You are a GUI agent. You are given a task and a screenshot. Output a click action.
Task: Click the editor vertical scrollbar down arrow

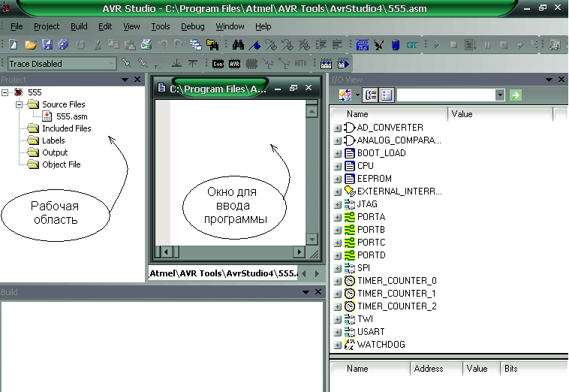coord(312,240)
